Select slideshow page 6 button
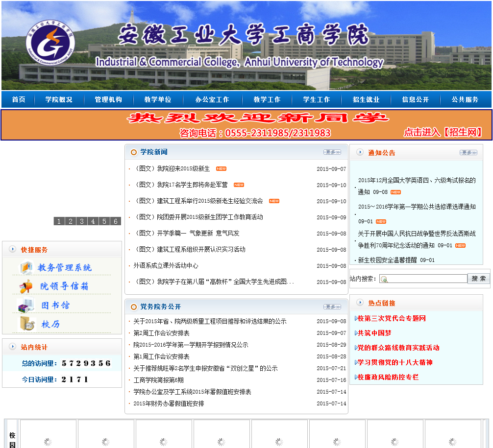 [x=116, y=221]
